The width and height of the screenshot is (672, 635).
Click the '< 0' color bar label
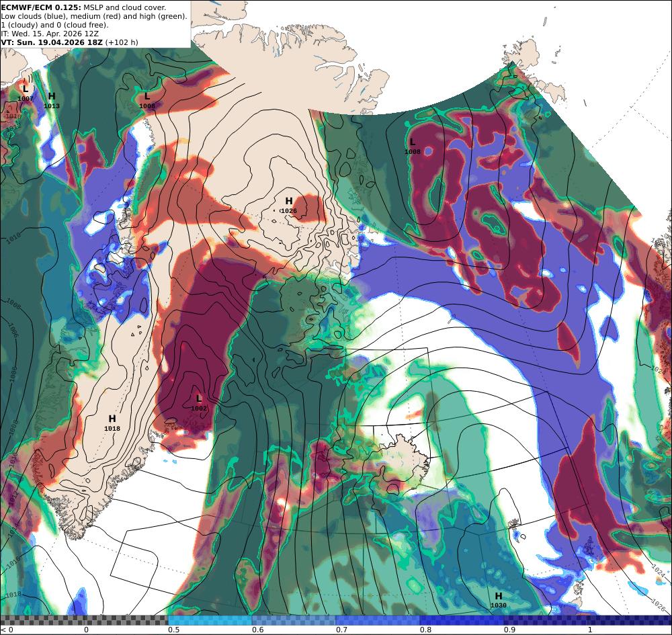pos(7,630)
